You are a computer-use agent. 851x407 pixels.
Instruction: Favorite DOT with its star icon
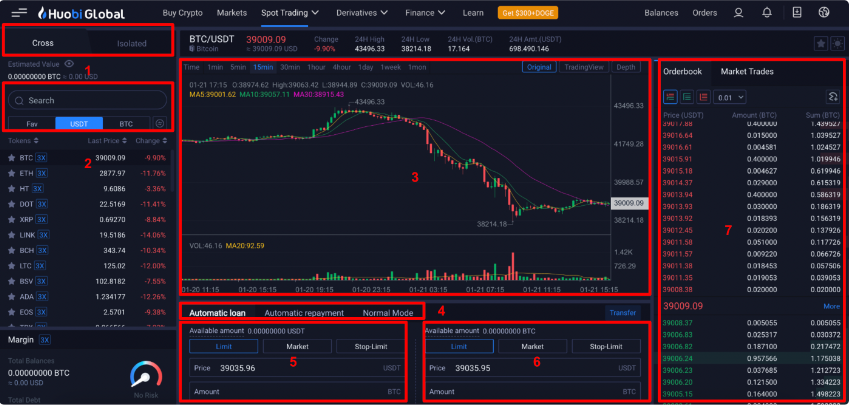click(x=11, y=204)
